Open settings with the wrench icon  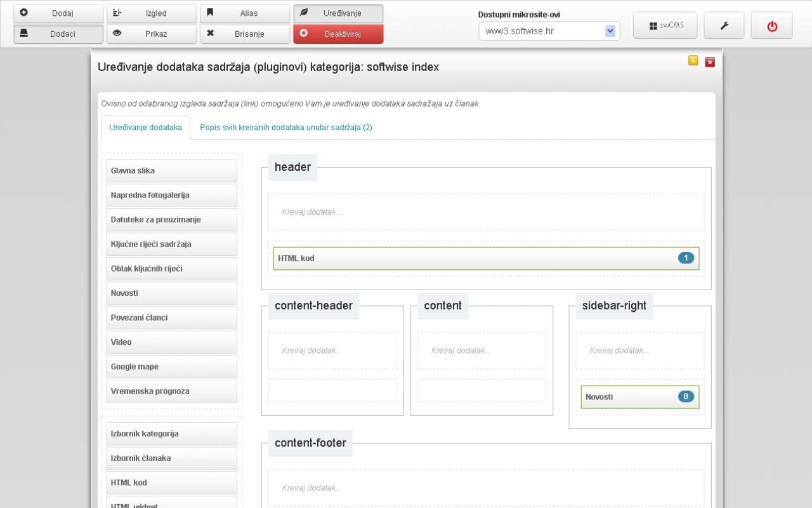(724, 25)
